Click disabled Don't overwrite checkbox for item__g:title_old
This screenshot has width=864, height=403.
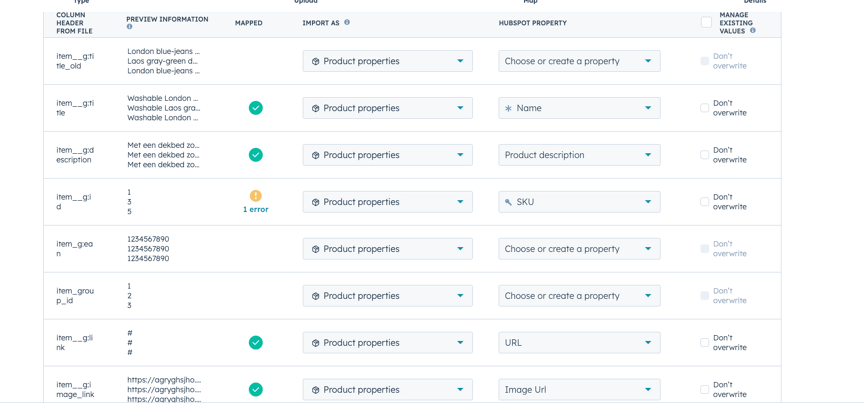[705, 61]
